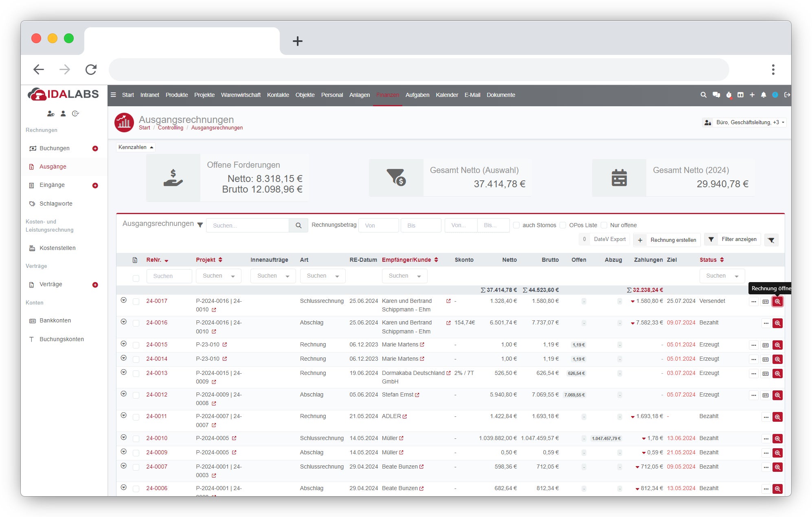Open the Ausgangsrechnungen list dropdown arrow
The width and height of the screenshot is (812, 517).
click(200, 225)
